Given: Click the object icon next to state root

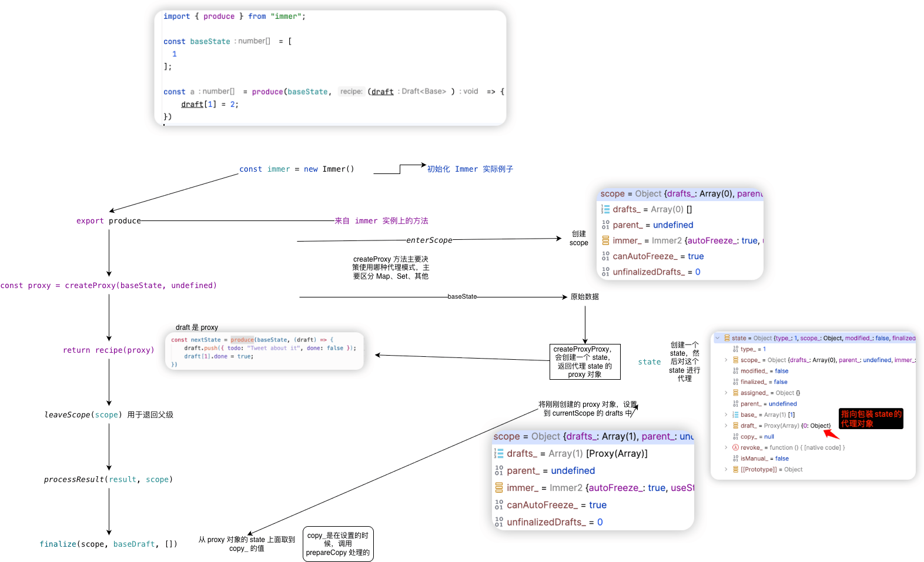Looking at the screenshot, I should [727, 338].
